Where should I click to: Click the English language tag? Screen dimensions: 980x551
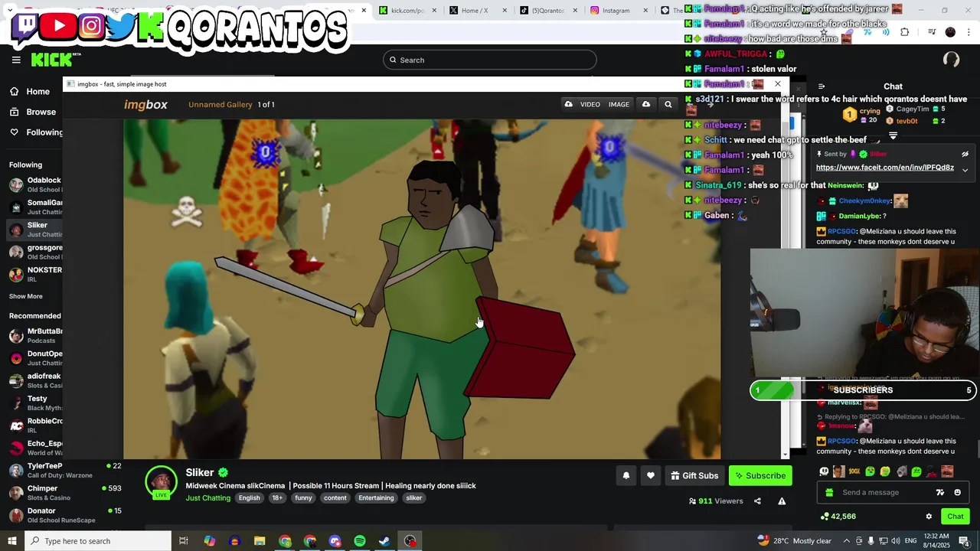click(249, 498)
